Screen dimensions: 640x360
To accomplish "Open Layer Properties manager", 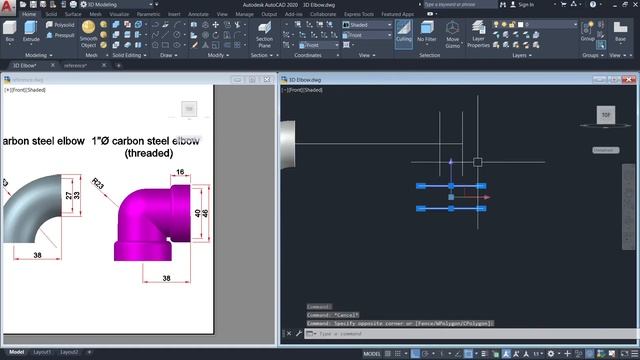I will click(478, 35).
